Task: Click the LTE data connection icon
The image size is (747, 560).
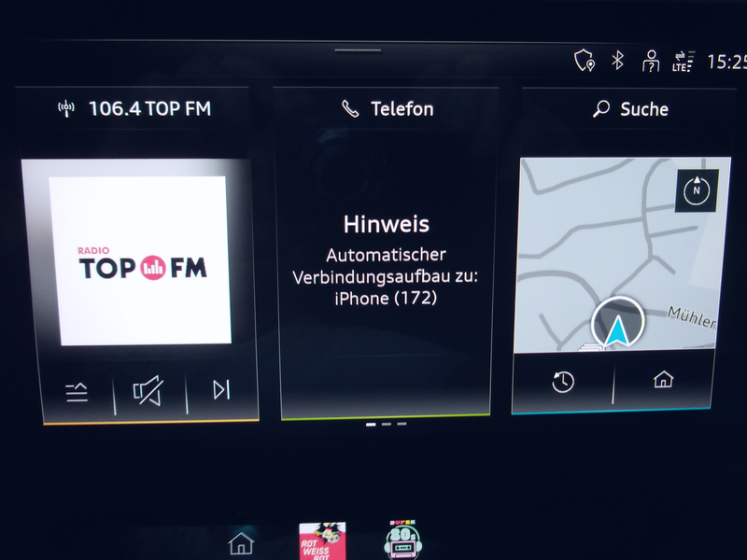Action: pyautogui.click(x=684, y=61)
